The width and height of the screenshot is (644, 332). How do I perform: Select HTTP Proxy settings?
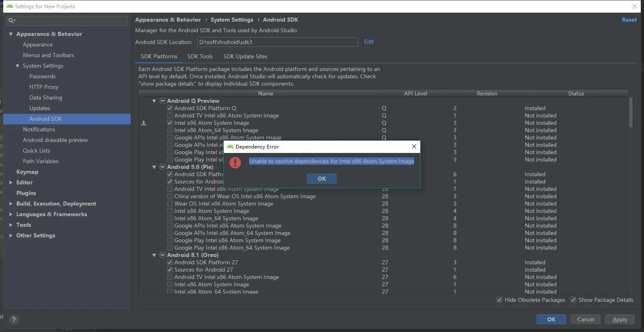click(44, 87)
